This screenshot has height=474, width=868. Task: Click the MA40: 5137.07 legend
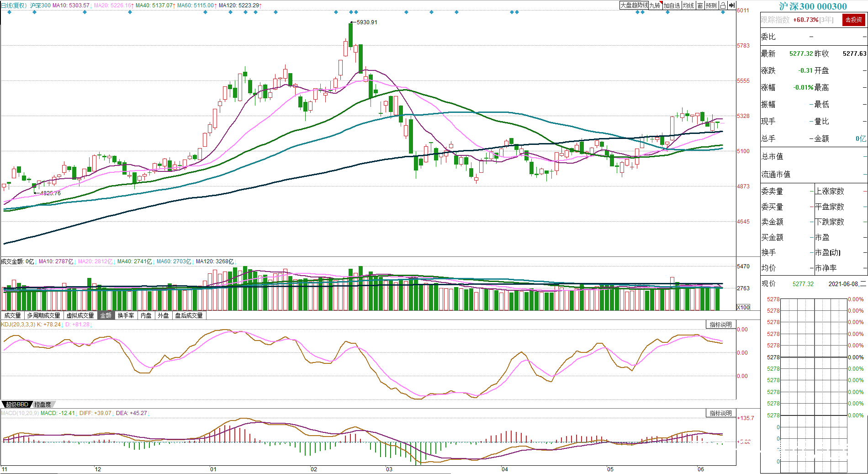(x=155, y=5)
